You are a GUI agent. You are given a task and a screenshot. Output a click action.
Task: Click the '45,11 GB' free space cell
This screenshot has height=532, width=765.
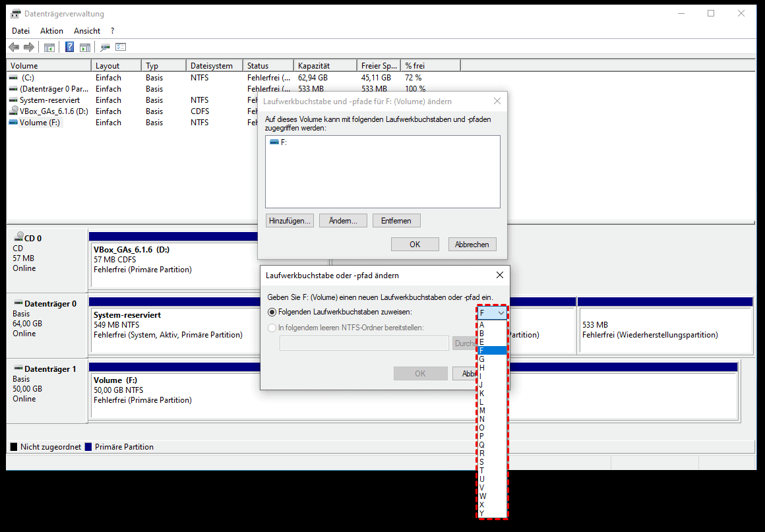(376, 78)
